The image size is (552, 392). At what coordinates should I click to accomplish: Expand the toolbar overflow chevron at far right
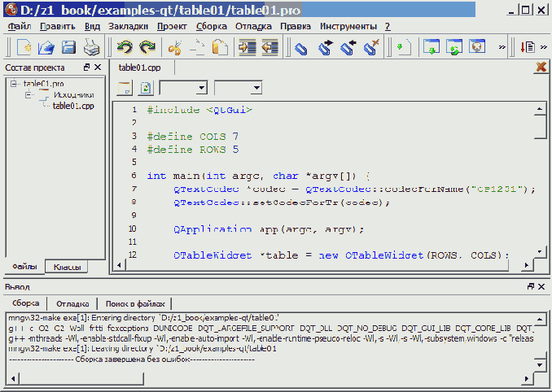[x=543, y=48]
